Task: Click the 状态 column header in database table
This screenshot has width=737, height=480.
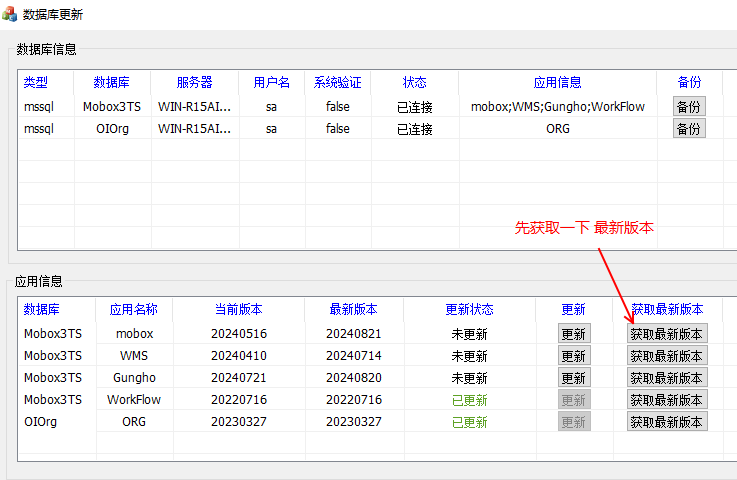Action: 414,83
